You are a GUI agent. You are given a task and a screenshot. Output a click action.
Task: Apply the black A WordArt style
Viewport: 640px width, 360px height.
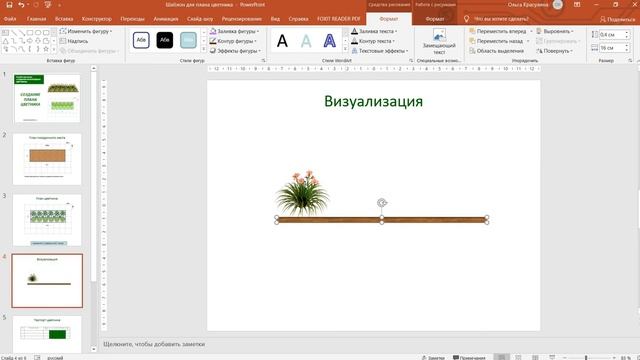pos(282,41)
